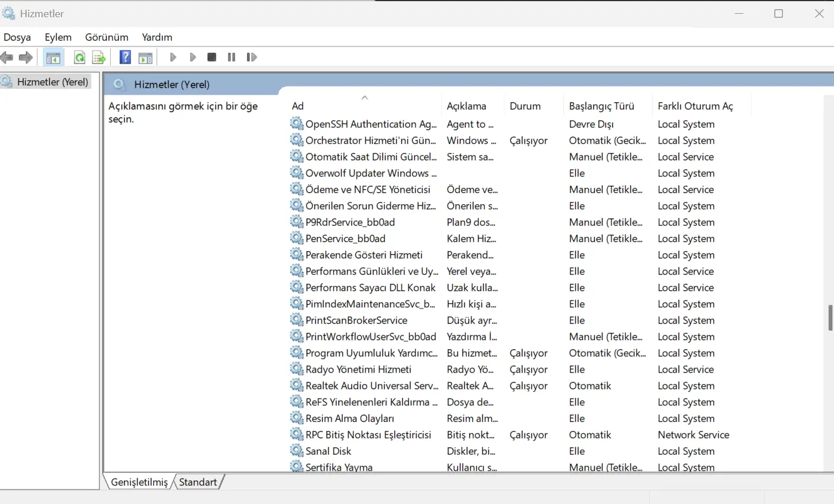Image resolution: width=834 pixels, height=504 pixels.
Task: Click the 'Diskler, bi...' description cell
Action: pos(471,451)
